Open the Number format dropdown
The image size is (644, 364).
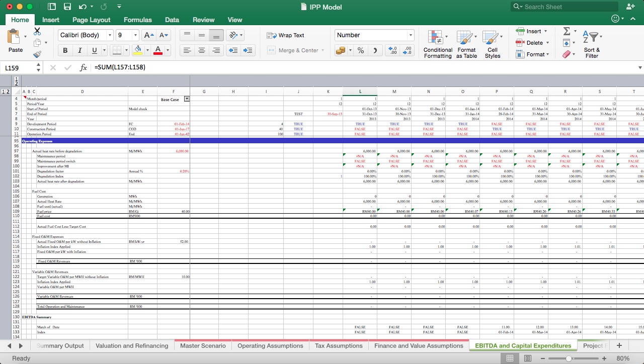(410, 35)
